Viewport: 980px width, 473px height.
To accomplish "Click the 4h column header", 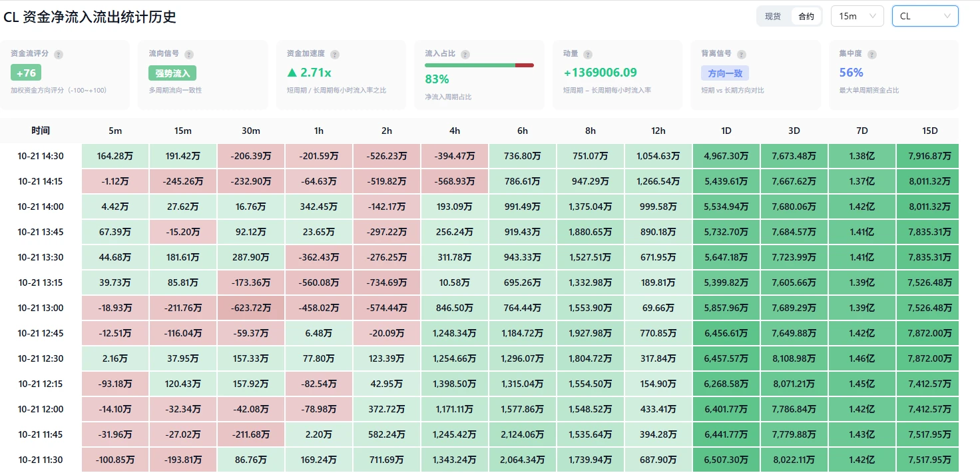I will [x=455, y=131].
